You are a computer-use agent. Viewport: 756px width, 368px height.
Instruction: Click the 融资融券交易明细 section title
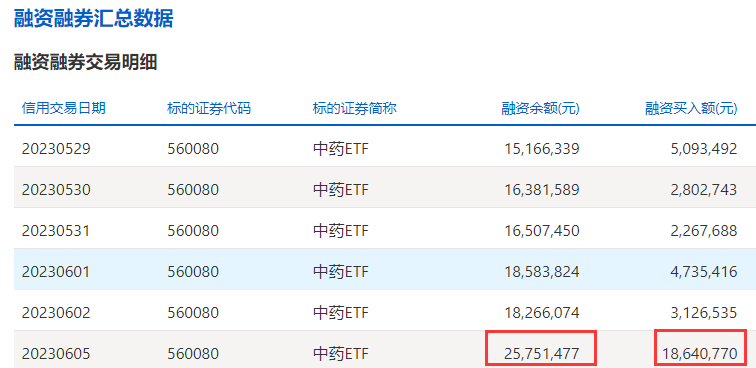click(x=86, y=62)
